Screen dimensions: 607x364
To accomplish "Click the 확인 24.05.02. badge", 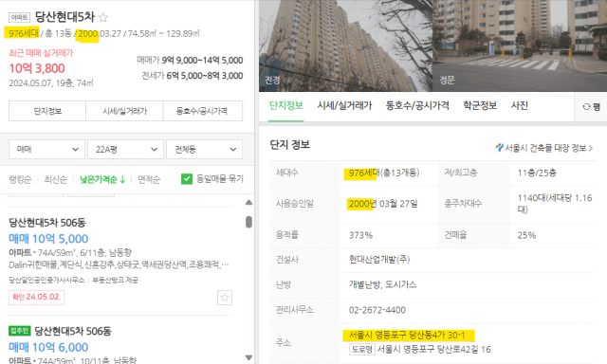I will [36, 297].
